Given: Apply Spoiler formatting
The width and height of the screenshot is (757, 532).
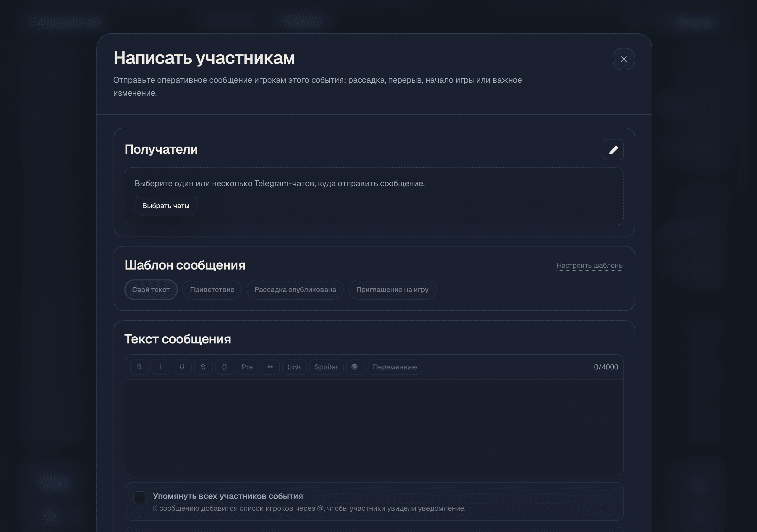Looking at the screenshot, I should [326, 367].
